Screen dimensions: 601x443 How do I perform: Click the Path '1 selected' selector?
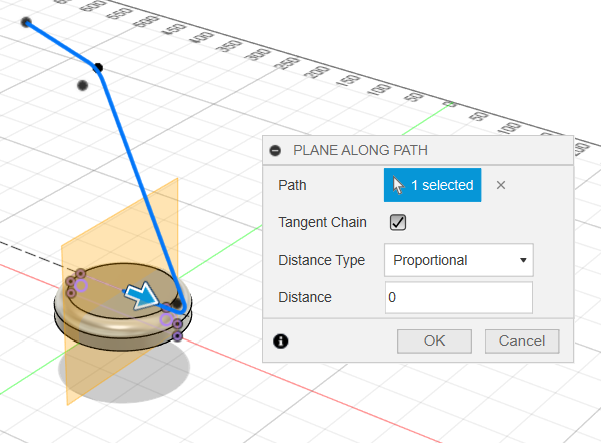pos(432,185)
